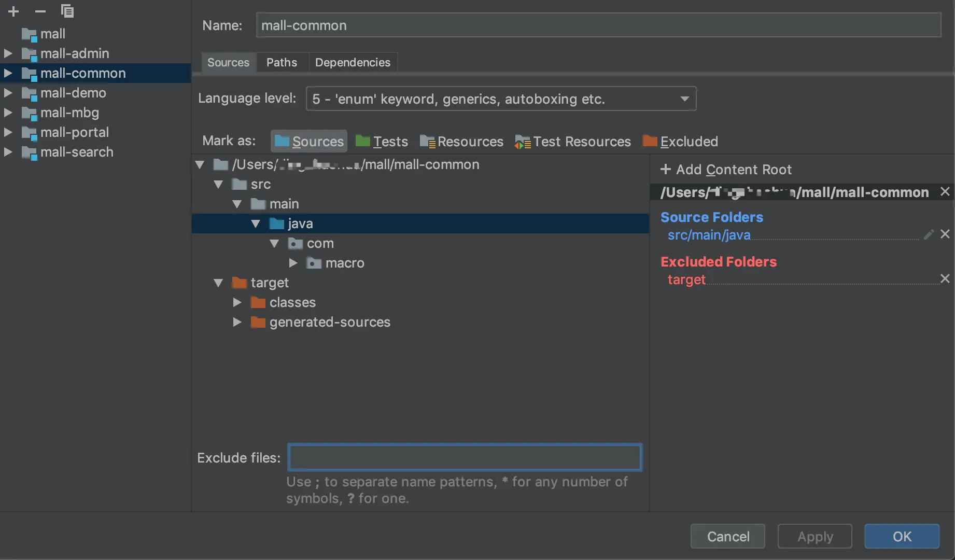Expand the mall-admin module

(x=8, y=53)
